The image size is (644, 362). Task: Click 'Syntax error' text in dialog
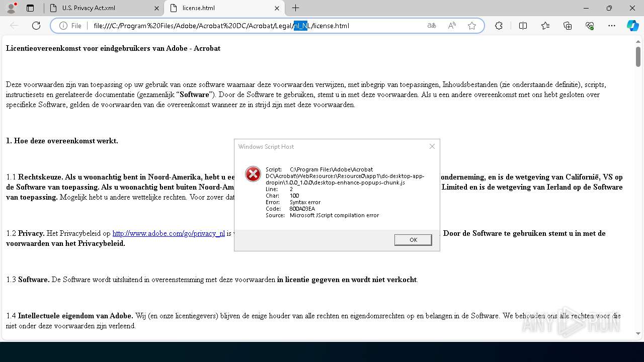tap(305, 202)
